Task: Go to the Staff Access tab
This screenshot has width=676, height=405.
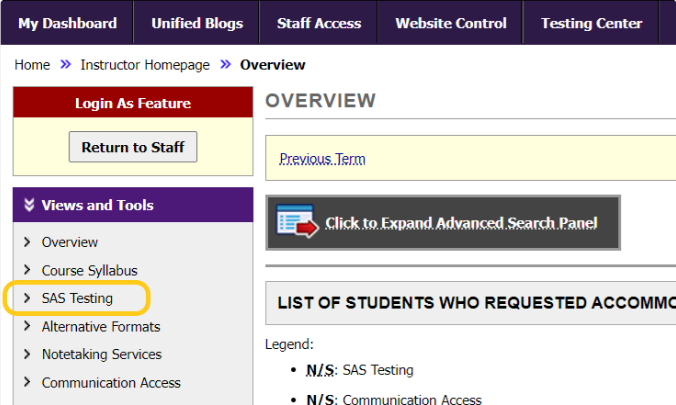Action: click(x=319, y=23)
